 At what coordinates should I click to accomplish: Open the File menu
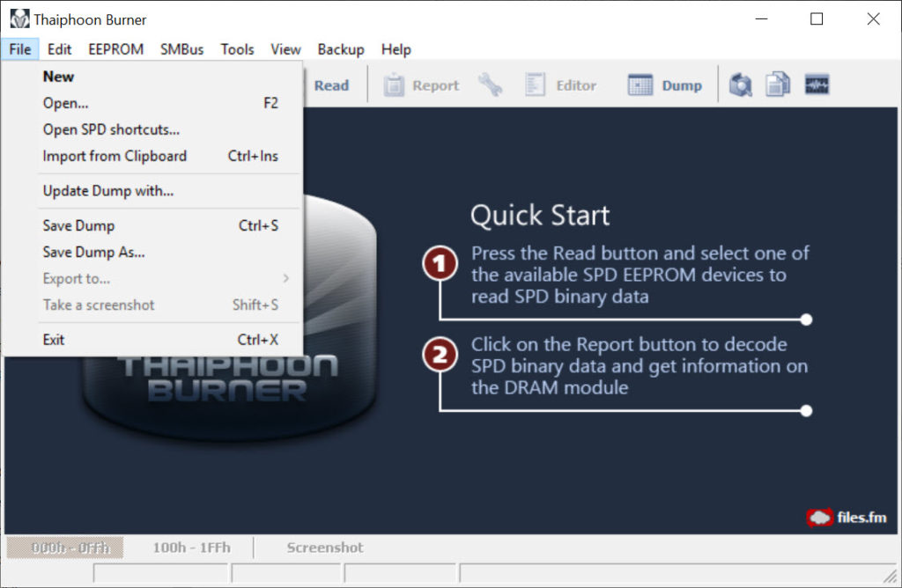tap(20, 49)
